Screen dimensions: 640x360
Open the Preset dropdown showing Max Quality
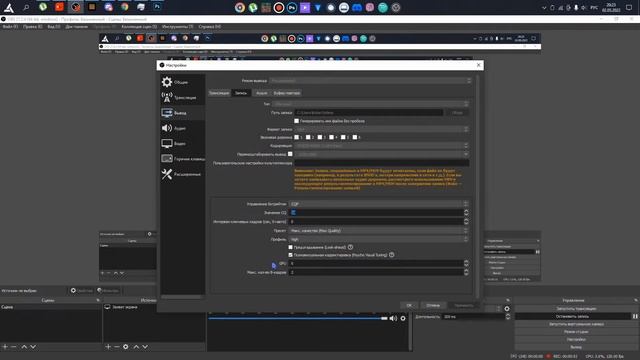379,231
